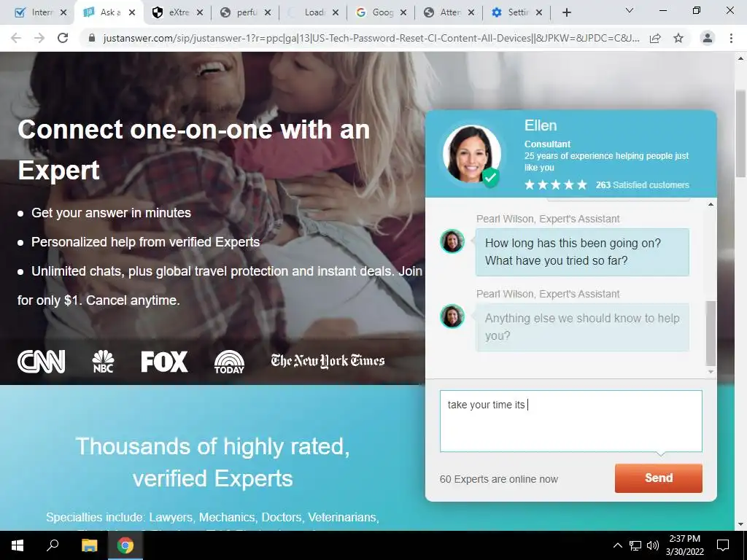Image resolution: width=747 pixels, height=560 pixels.
Task: Open File Explorer from the taskbar
Action: [x=89, y=545]
